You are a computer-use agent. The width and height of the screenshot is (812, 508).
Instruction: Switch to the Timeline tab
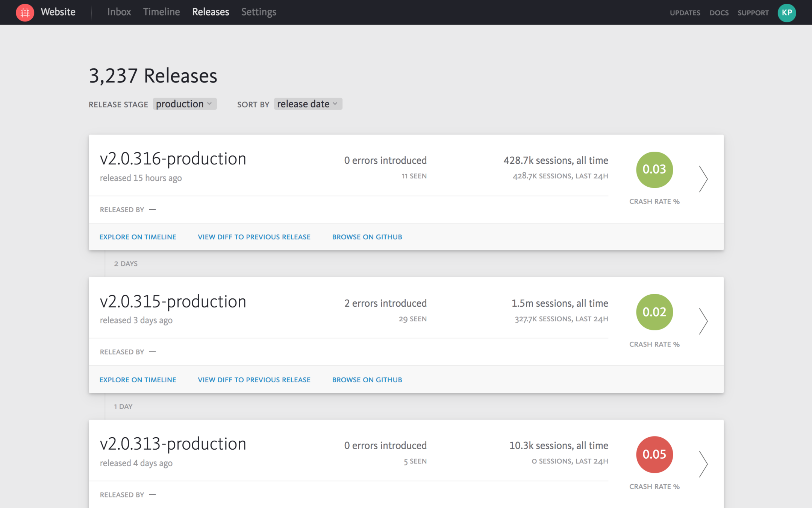pos(161,12)
